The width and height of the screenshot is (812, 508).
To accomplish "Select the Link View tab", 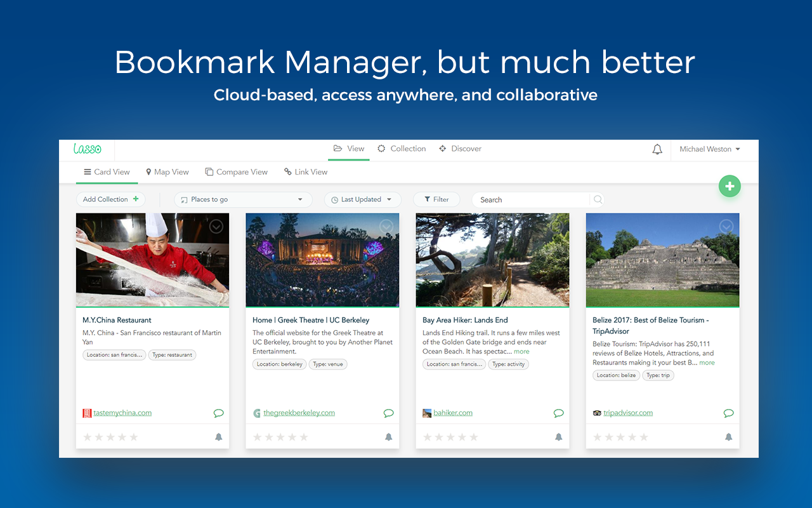I will 306,172.
